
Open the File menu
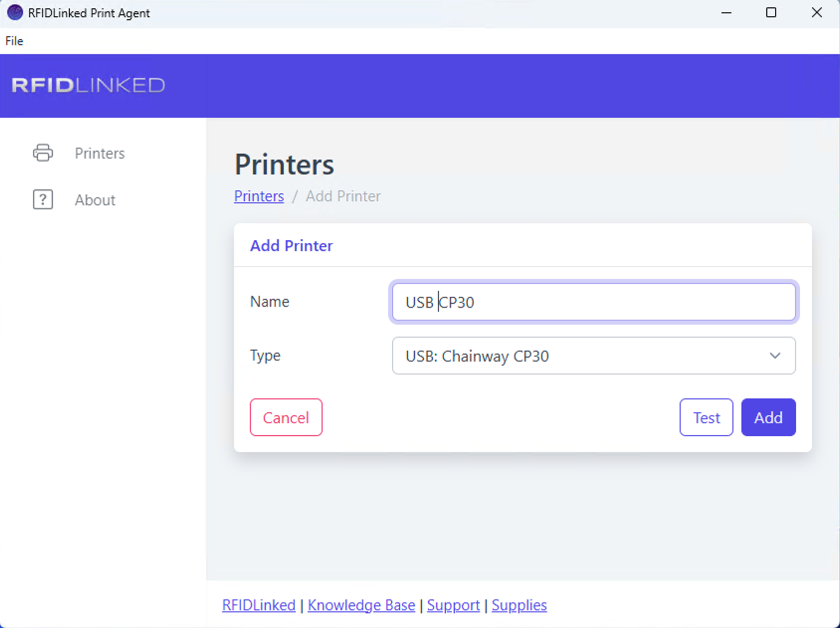pos(14,41)
